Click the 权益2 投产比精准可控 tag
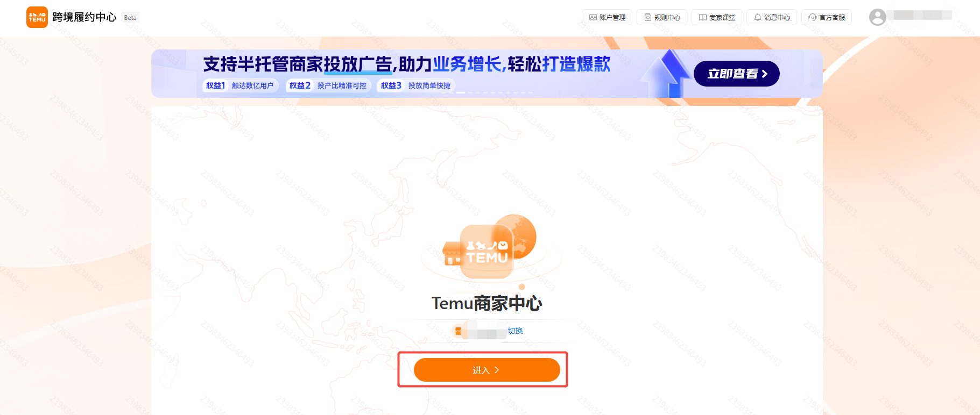Viewport: 980px width, 415px height. point(328,85)
